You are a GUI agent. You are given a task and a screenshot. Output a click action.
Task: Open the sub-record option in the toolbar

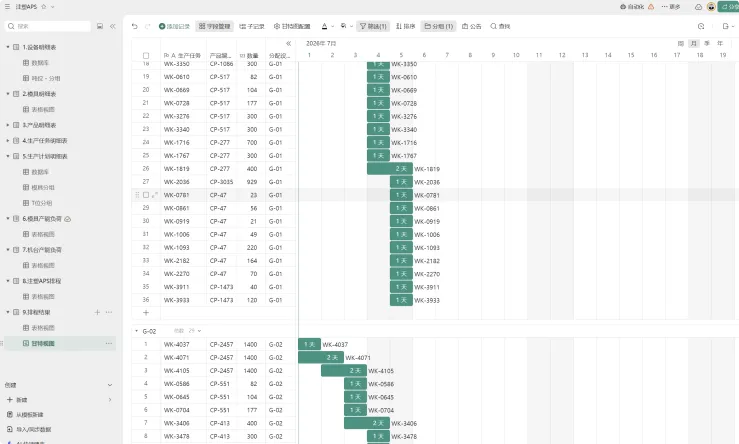tap(252, 26)
